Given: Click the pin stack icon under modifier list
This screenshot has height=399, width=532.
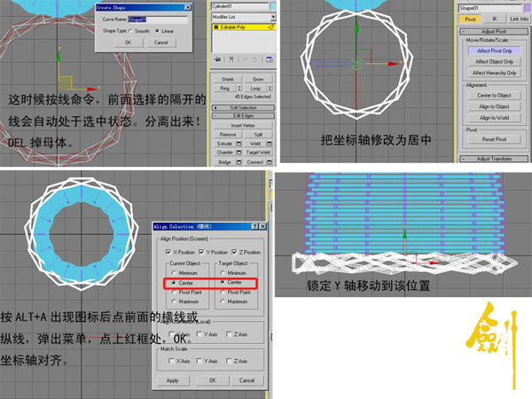Looking at the screenshot, I should (217, 59).
